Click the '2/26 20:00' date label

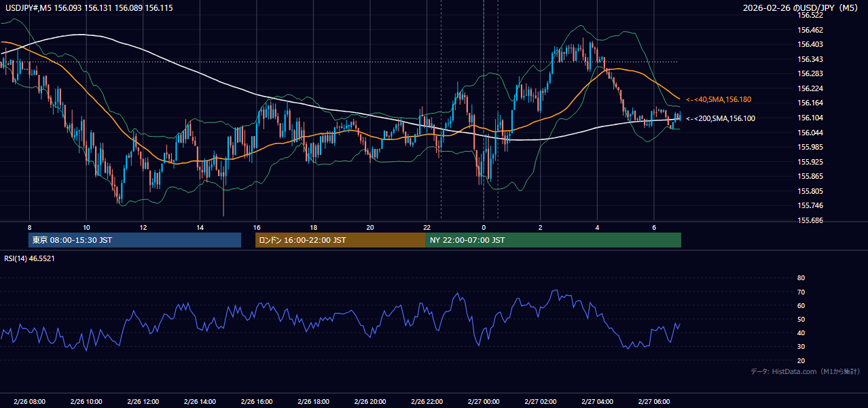coord(370,401)
